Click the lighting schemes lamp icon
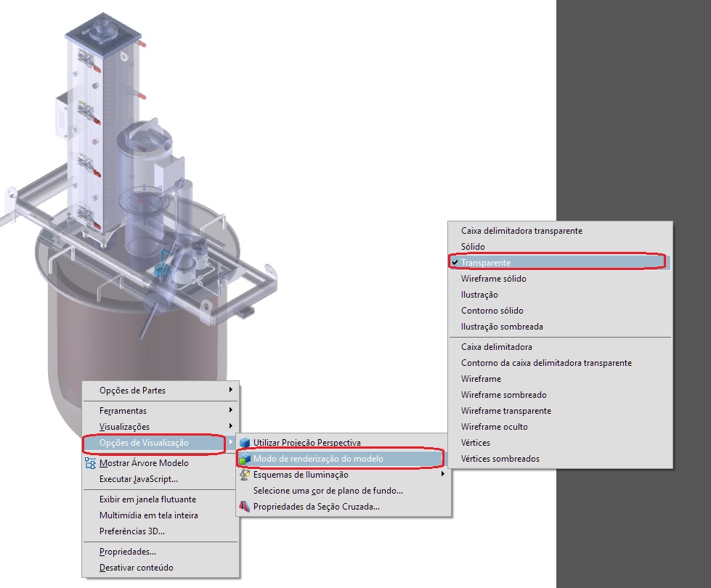The image size is (711, 588). pyautogui.click(x=245, y=475)
